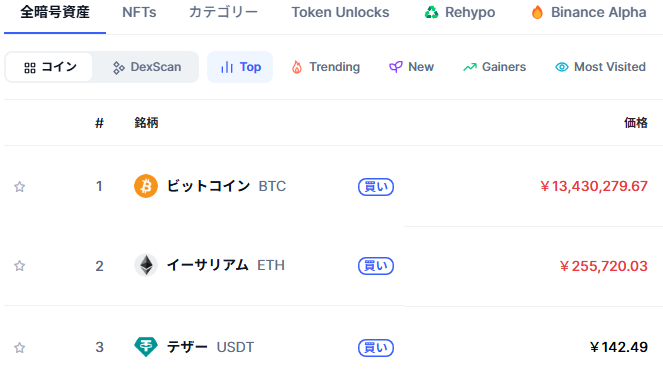The width and height of the screenshot is (663, 373).
Task: Click the Tether green logo icon
Action: click(x=146, y=347)
